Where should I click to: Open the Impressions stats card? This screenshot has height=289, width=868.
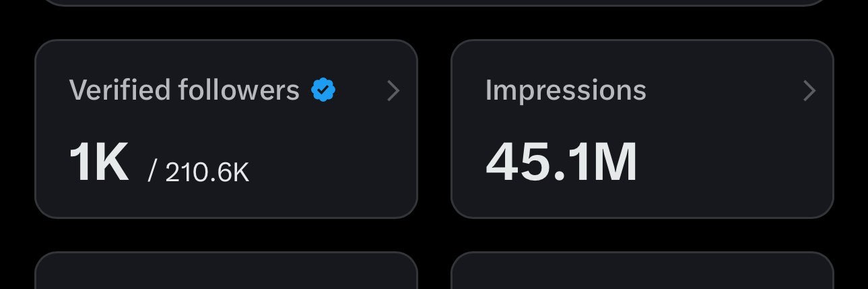[x=642, y=129]
